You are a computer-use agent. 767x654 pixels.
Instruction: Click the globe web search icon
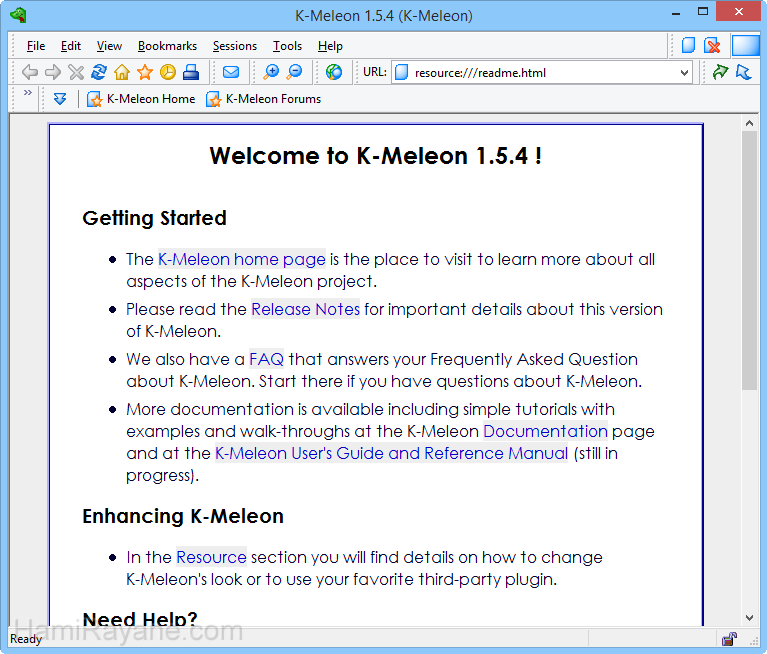(334, 72)
